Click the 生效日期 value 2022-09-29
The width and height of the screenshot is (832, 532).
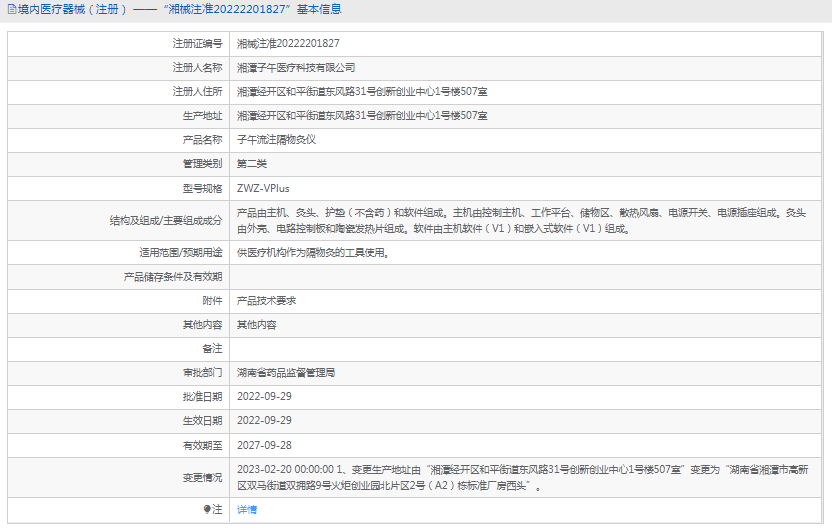coord(264,421)
